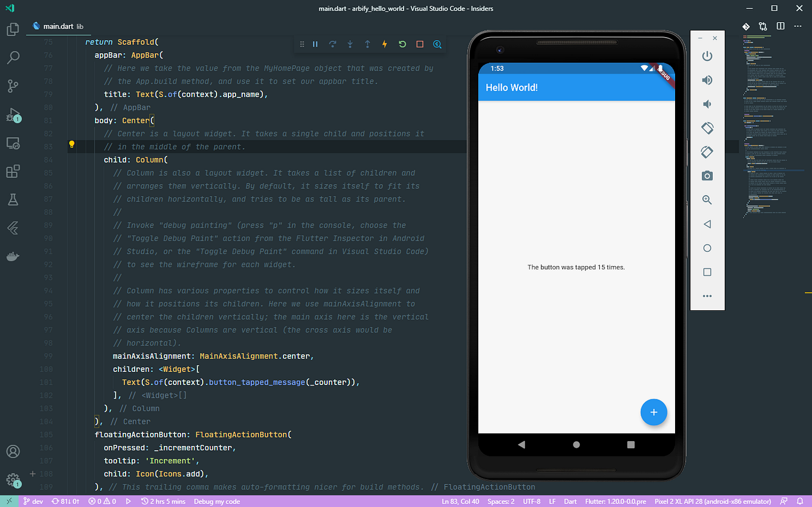Tap the blue floating action button in the app
This screenshot has height=507, width=812.
pos(654,412)
